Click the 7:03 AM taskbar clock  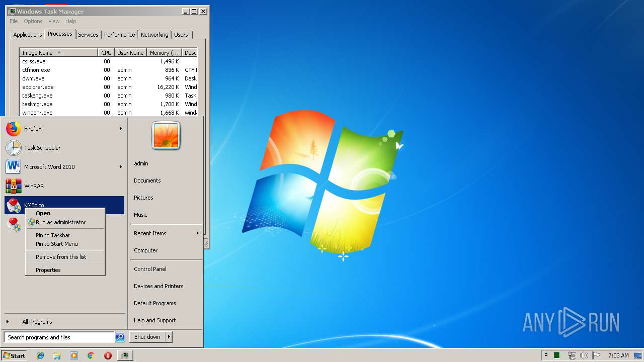pyautogui.click(x=618, y=355)
